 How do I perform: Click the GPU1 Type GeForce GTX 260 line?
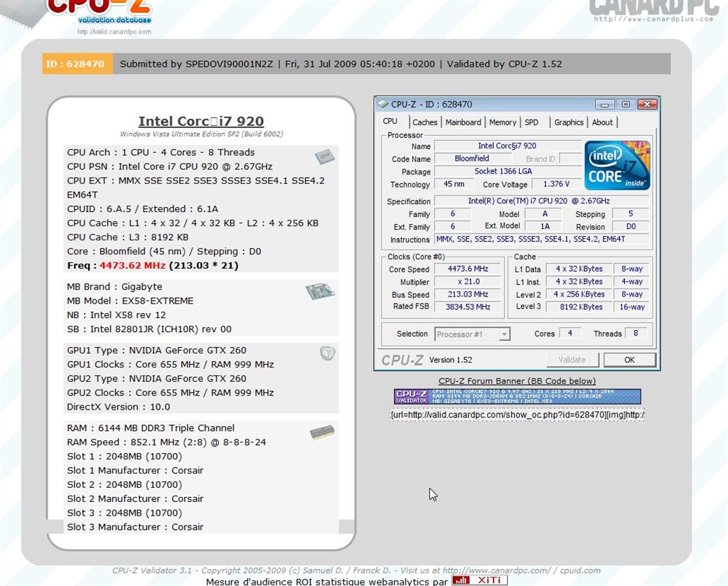(156, 351)
